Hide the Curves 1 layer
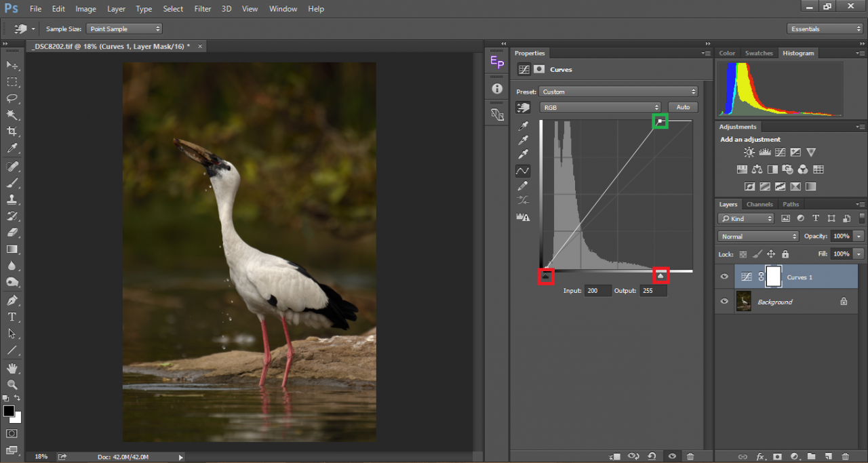868x463 pixels. [724, 277]
